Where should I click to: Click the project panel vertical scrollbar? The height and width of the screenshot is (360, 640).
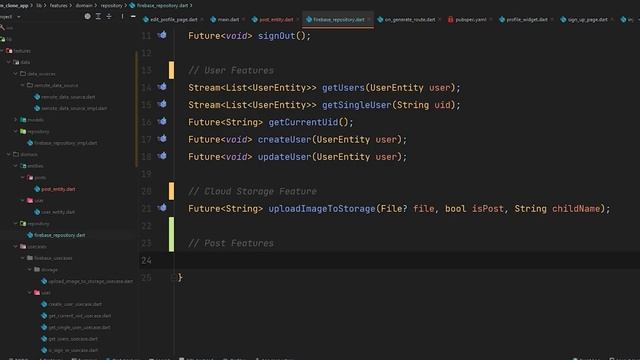[x=136, y=109]
